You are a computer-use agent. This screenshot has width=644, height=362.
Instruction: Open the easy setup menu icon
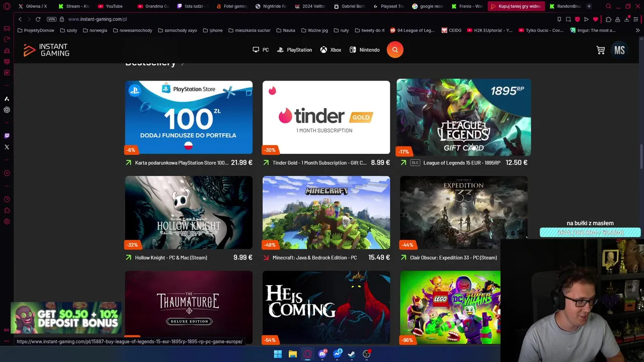click(636, 19)
